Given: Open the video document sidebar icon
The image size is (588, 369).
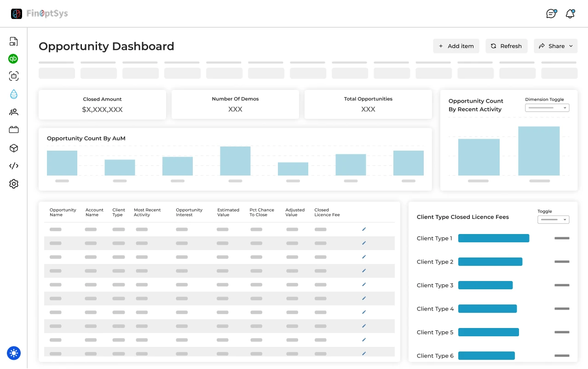Looking at the screenshot, I should pyautogui.click(x=14, y=41).
